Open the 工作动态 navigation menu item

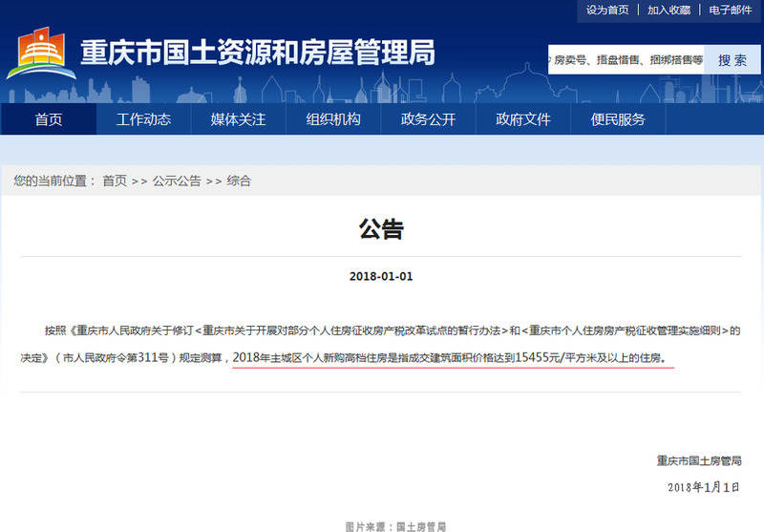point(143,119)
